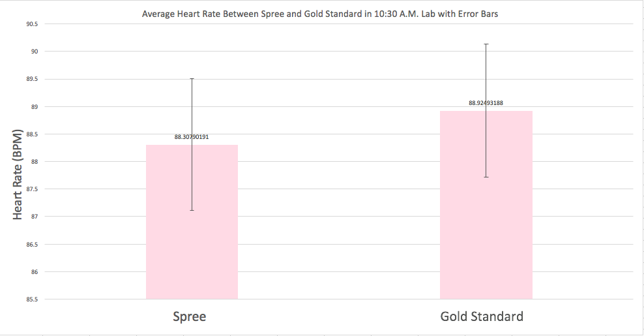Select the Heart Rate (BPM) axis title
The image size is (644, 336).
(18, 174)
